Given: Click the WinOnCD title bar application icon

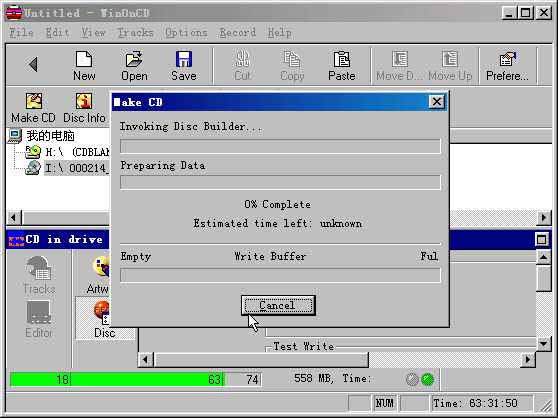Looking at the screenshot, I should (x=14, y=13).
